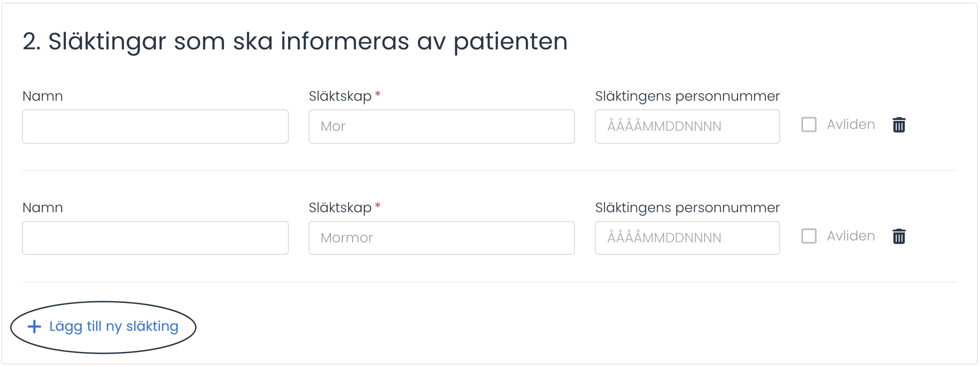Check Avliden checkbox in the Mor row

pyautogui.click(x=809, y=125)
